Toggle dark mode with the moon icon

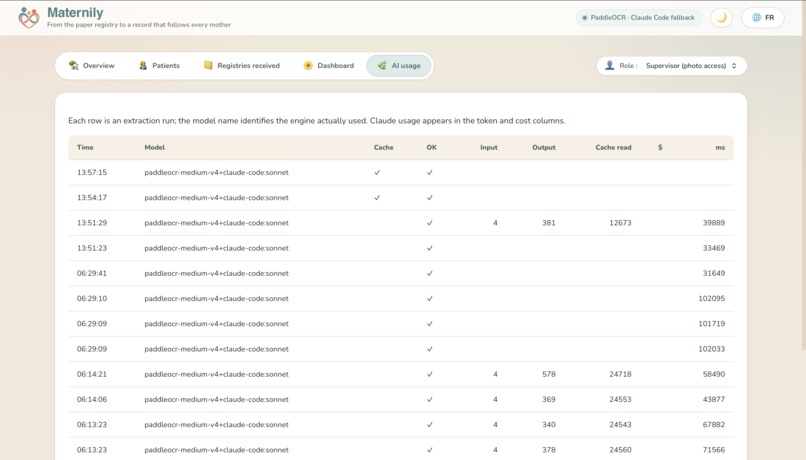coord(721,17)
